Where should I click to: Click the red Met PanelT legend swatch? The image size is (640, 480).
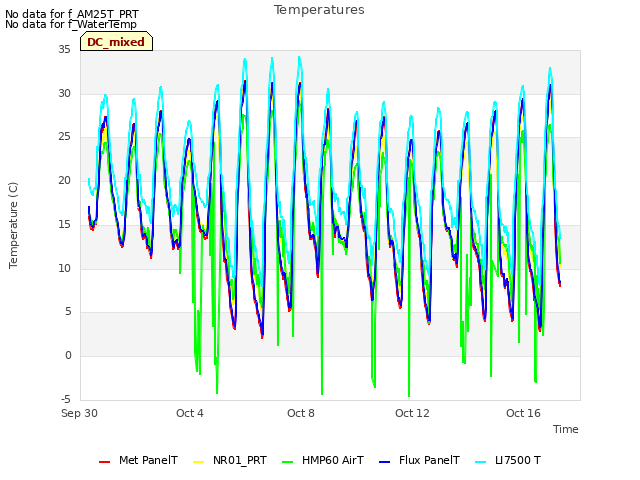click(x=104, y=462)
